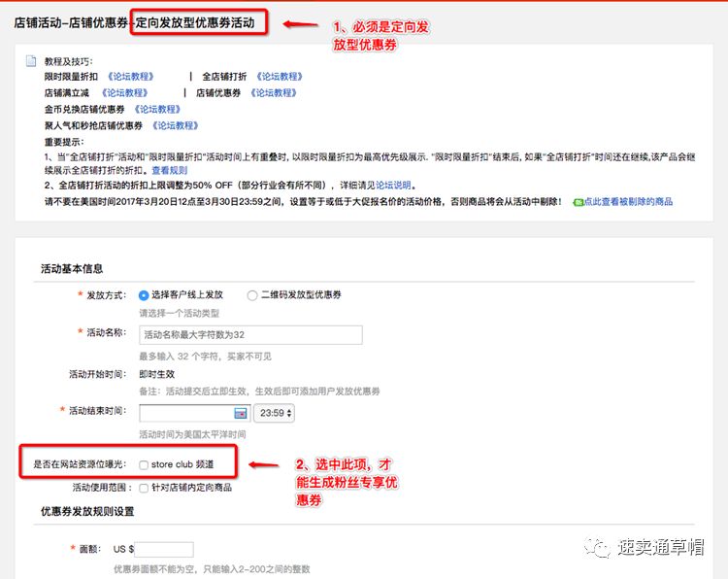Click the 活动名称 text field
728x579 pixels.
coord(250,334)
